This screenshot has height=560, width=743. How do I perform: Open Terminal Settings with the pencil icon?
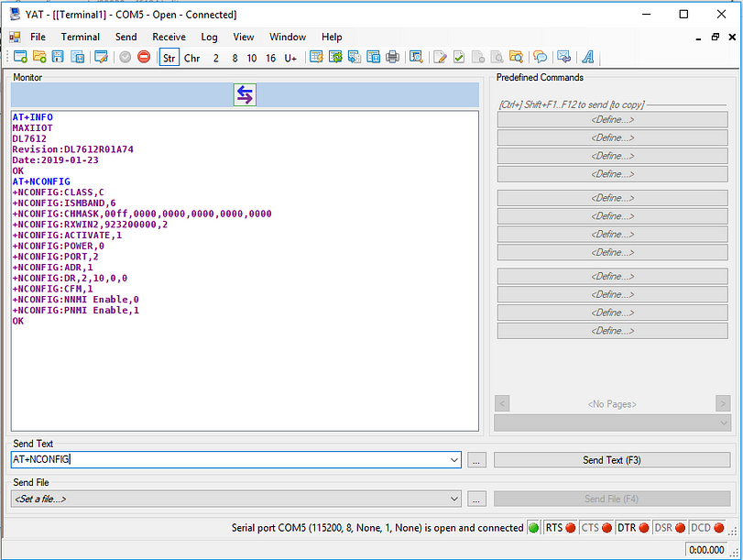tap(101, 58)
